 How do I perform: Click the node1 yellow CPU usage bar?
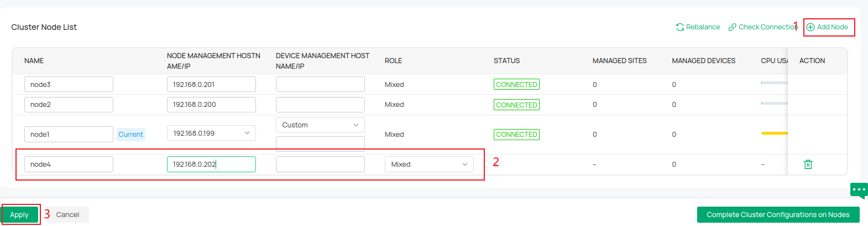click(774, 133)
